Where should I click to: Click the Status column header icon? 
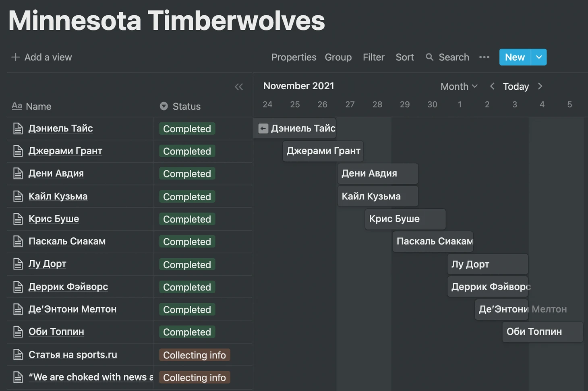pyautogui.click(x=164, y=106)
